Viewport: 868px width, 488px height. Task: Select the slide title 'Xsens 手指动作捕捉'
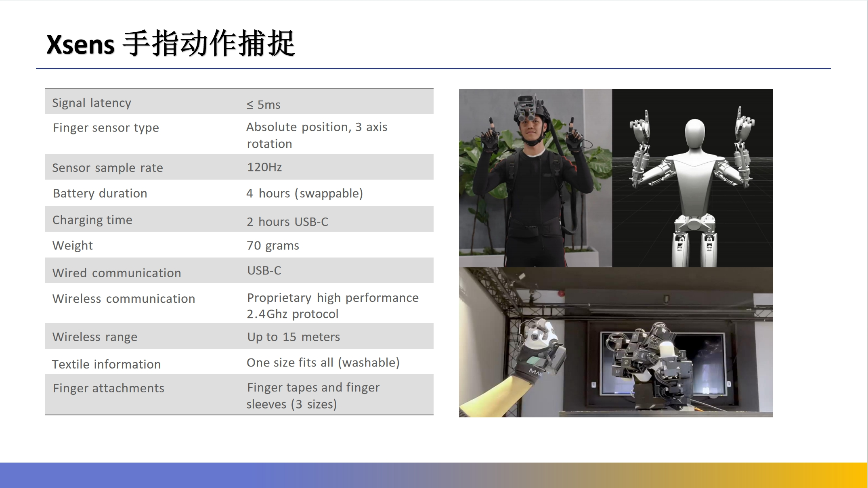[x=170, y=43]
